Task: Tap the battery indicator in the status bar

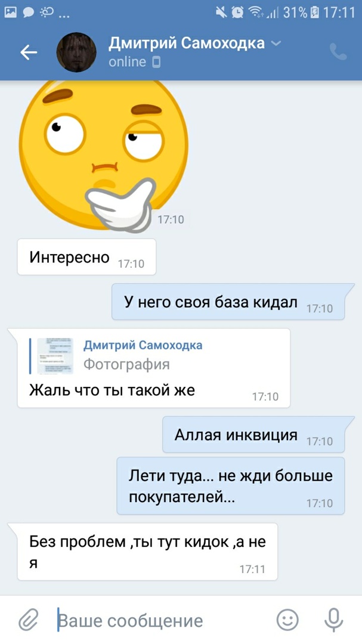Action: [315, 13]
